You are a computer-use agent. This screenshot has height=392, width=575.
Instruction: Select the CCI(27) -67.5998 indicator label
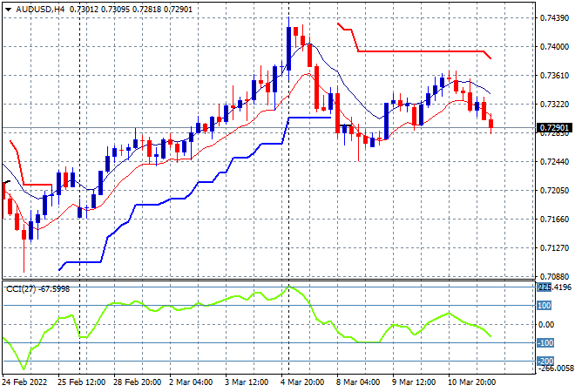(x=37, y=289)
